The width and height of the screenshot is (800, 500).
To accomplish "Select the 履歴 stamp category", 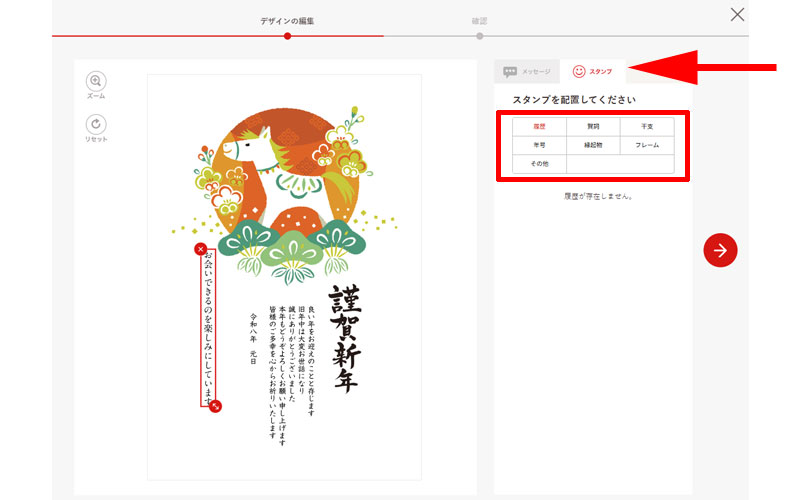I will click(539, 127).
